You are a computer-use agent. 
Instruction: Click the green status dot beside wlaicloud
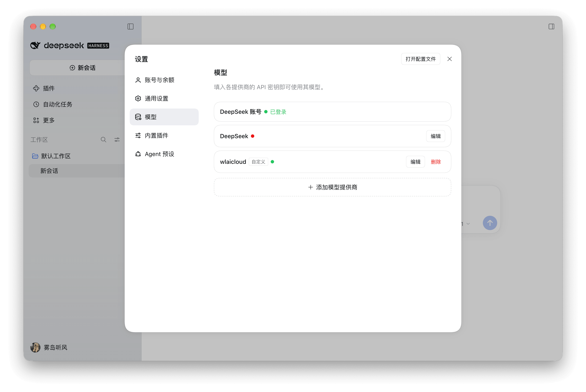pos(272,162)
